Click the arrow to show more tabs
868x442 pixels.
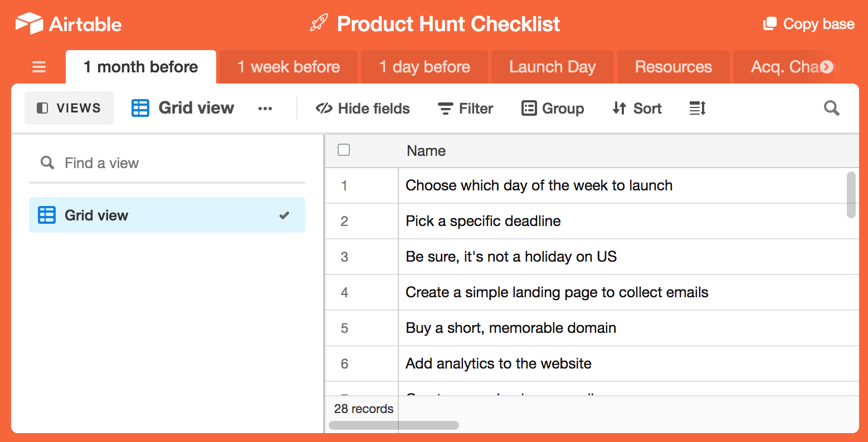click(827, 67)
